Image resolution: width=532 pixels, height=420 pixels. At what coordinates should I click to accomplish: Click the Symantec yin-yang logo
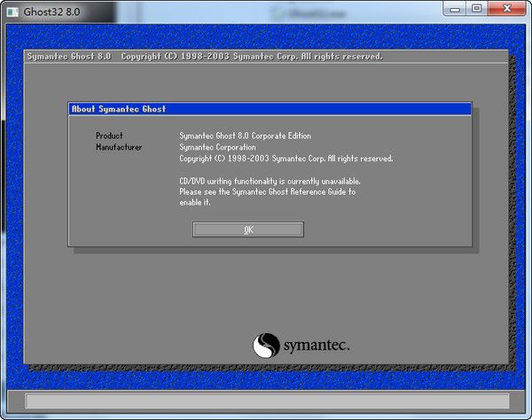coord(266,346)
